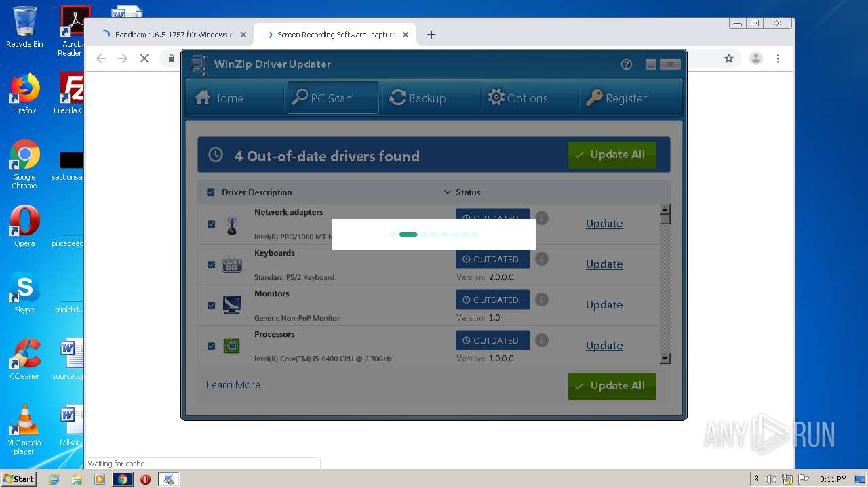Uncheck the Monitors driver checkbox
The width and height of the screenshot is (868, 488).
[x=211, y=305]
